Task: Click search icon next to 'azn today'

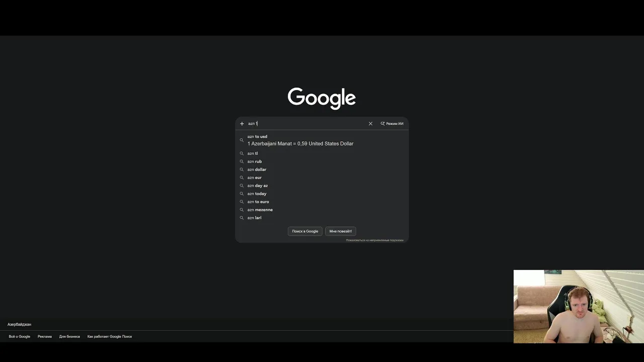Action: tap(242, 194)
